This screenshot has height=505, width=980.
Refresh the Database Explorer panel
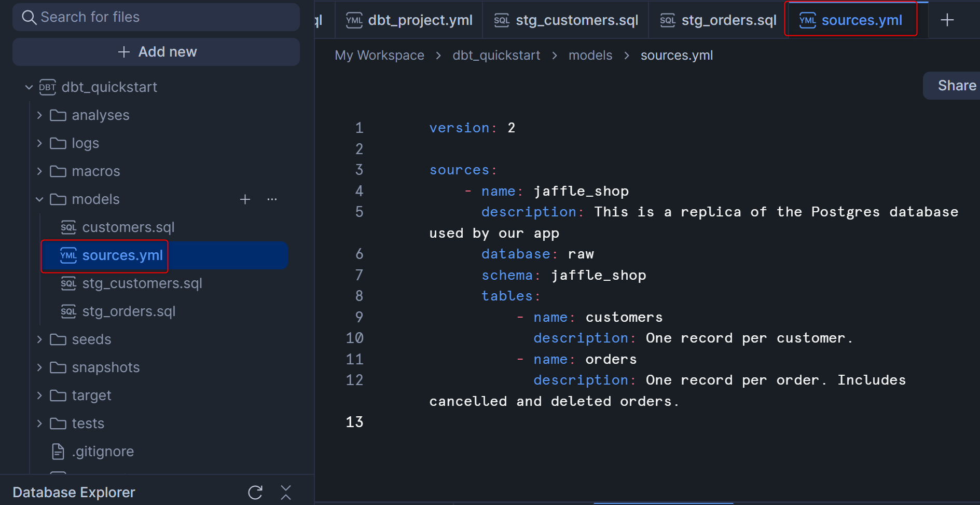pos(255,492)
